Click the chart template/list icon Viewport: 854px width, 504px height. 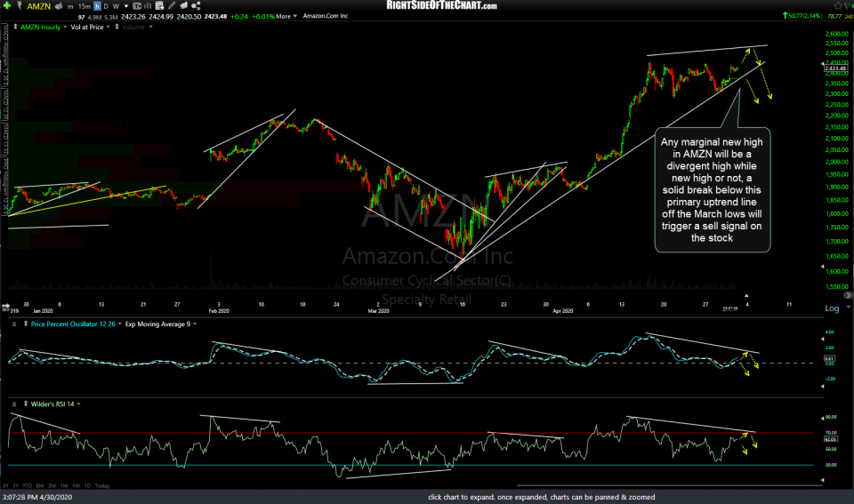[159, 6]
